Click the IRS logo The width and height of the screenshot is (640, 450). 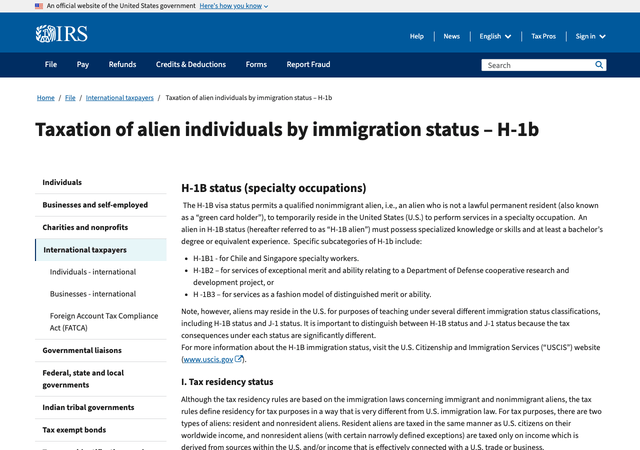(62, 34)
